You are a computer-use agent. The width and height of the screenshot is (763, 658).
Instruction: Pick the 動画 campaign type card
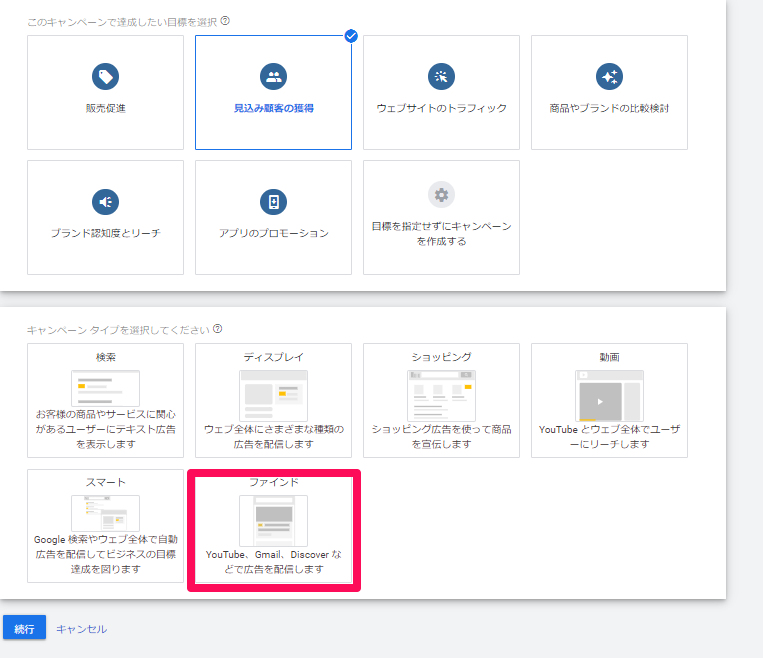click(x=609, y=400)
